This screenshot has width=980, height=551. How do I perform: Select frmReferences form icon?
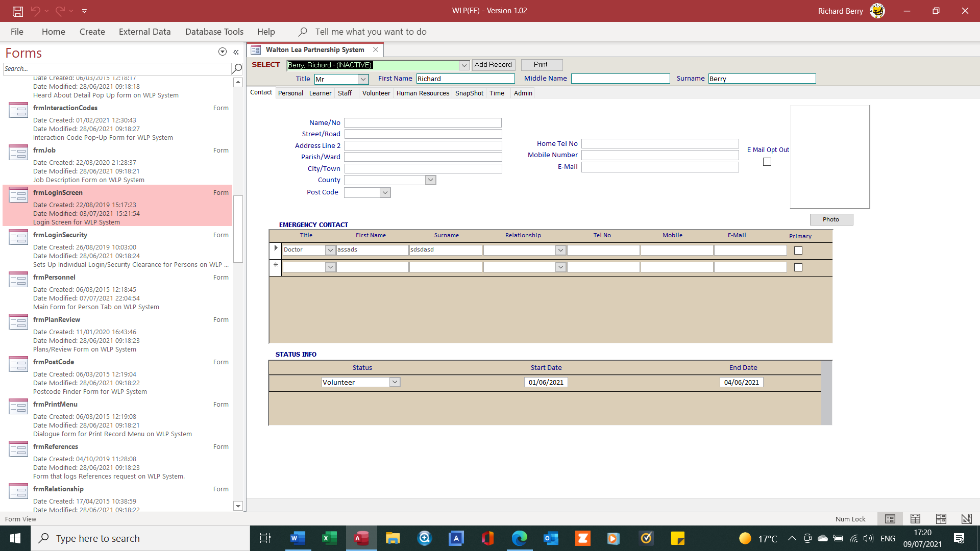point(18,449)
